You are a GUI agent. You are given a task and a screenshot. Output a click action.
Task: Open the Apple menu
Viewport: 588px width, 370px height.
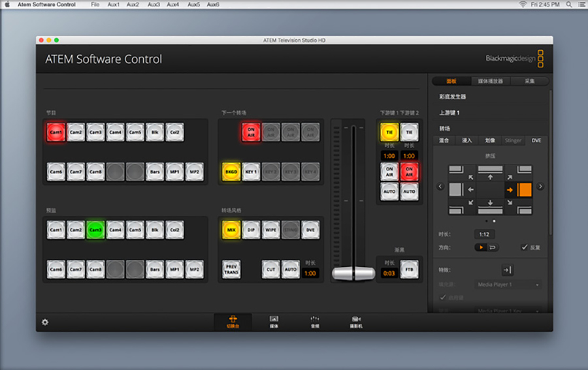pos(7,5)
